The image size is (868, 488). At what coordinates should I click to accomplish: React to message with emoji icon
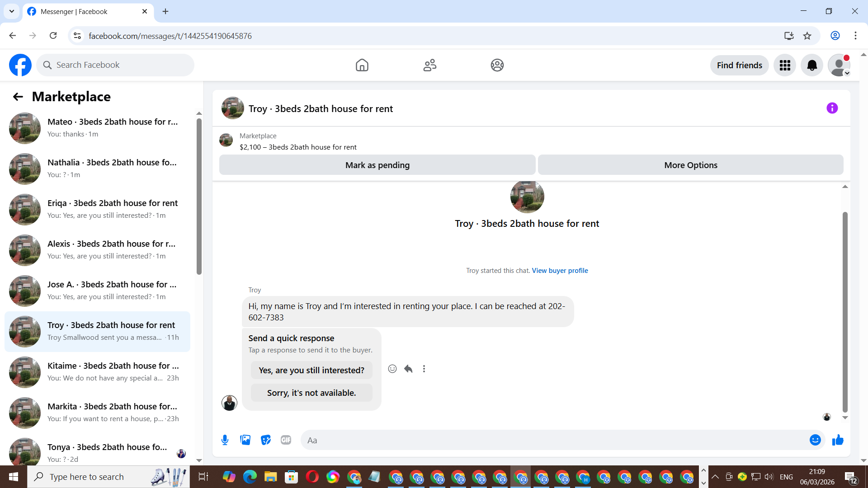[392, 369]
